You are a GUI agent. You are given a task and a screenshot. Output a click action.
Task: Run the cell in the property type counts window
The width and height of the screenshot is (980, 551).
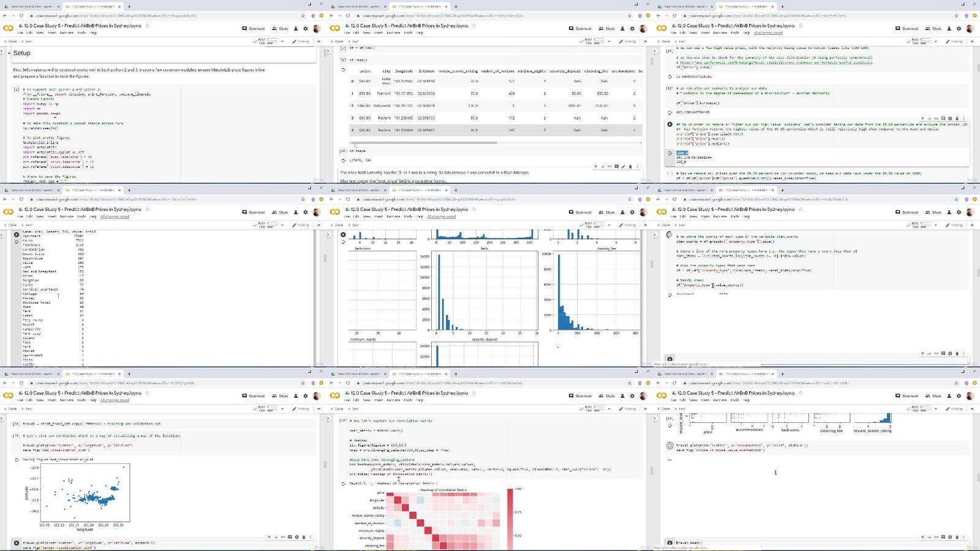coord(17,235)
